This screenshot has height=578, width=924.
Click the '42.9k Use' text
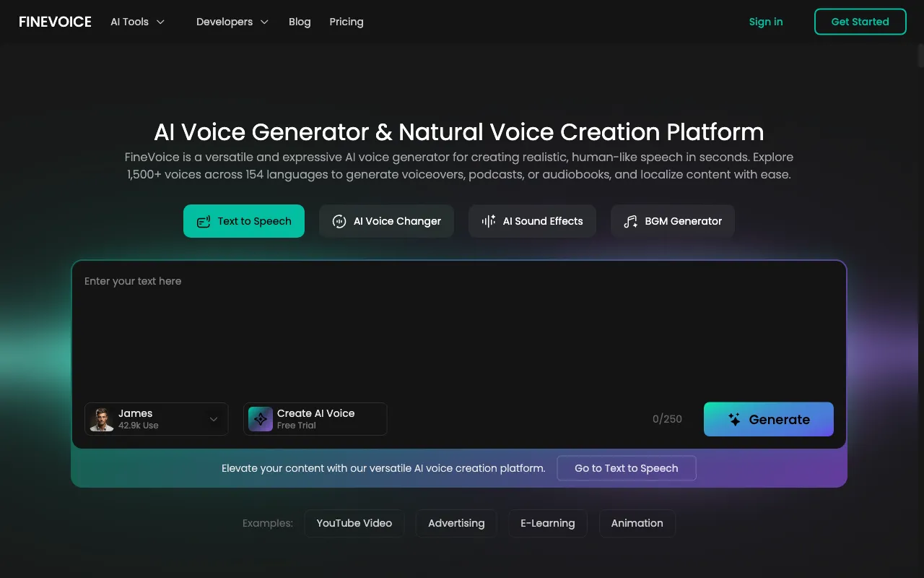tap(139, 426)
